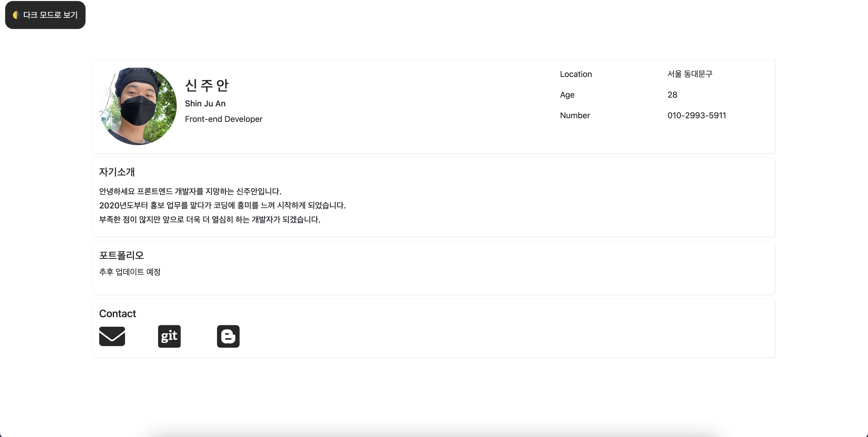Toggle dark mode with the 다크 모드로 보기 button
The width and height of the screenshot is (868, 437).
[45, 15]
